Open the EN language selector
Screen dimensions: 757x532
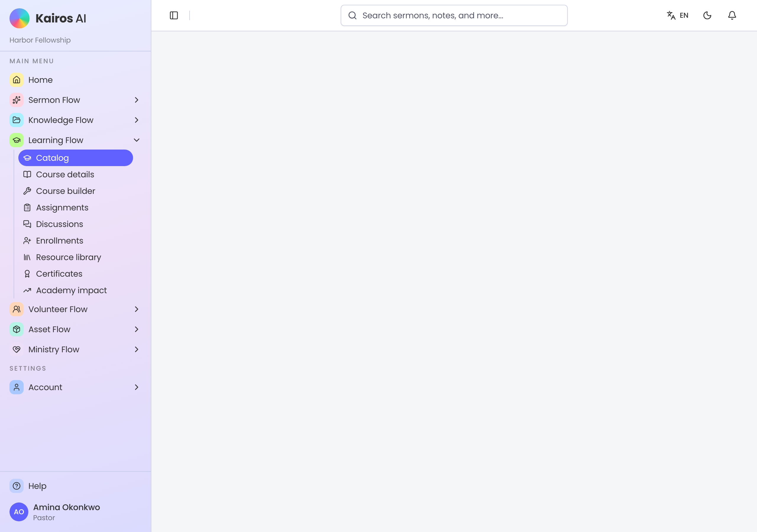pyautogui.click(x=677, y=15)
